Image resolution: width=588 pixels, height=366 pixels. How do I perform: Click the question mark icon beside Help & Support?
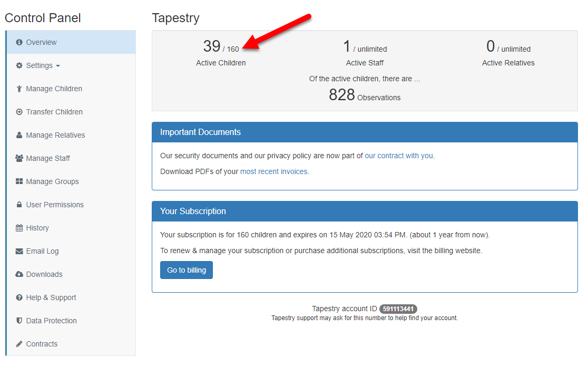19,297
